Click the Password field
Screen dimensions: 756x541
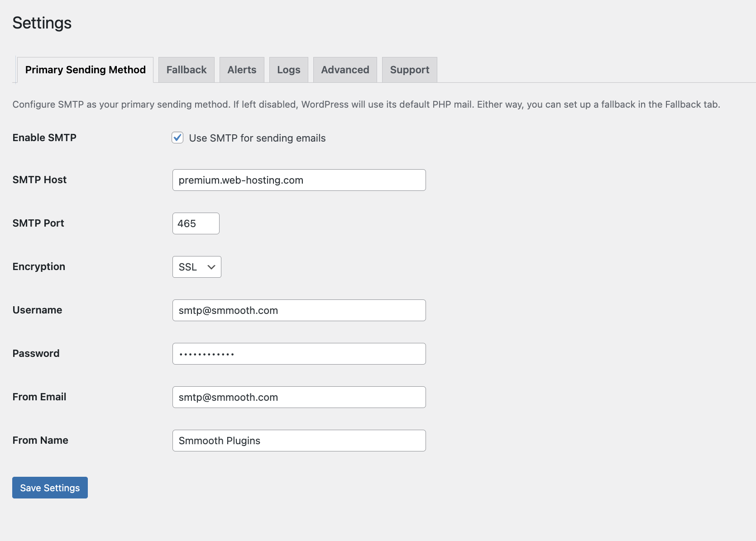[x=299, y=354]
